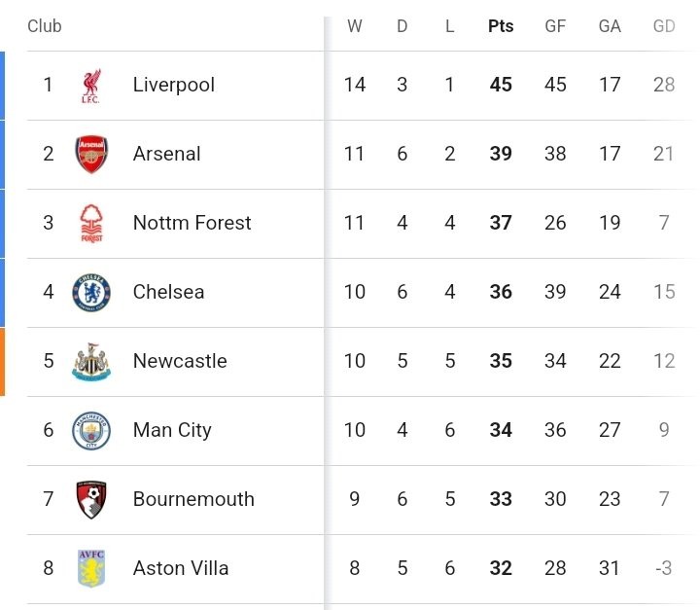Click the Liverpool club crest icon
700x610 pixels.
(x=91, y=86)
